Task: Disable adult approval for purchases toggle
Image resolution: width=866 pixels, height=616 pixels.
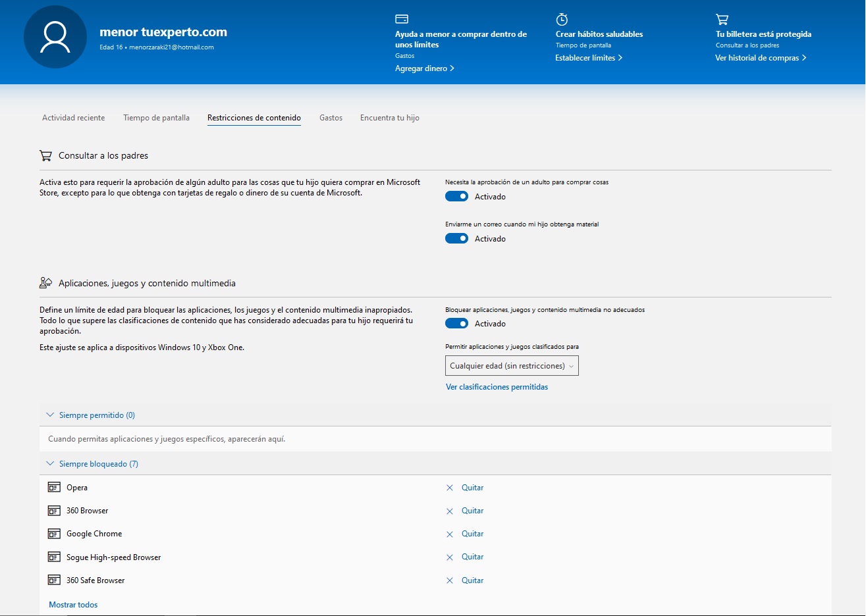Action: (456, 197)
